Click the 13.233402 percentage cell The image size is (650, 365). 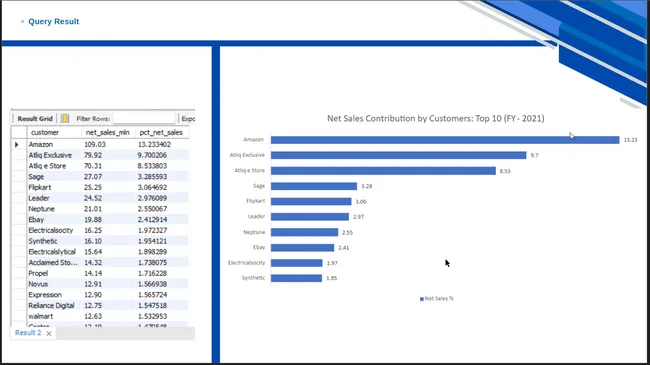pyautogui.click(x=154, y=144)
